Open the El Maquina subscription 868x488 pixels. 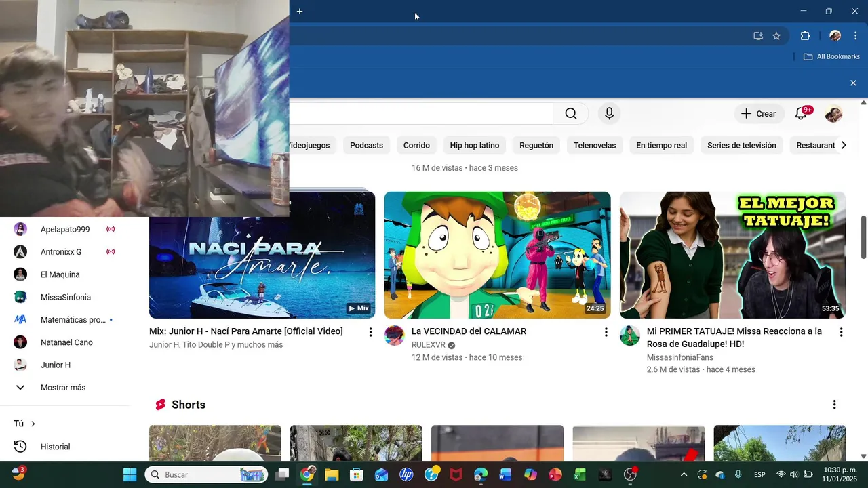(65, 274)
